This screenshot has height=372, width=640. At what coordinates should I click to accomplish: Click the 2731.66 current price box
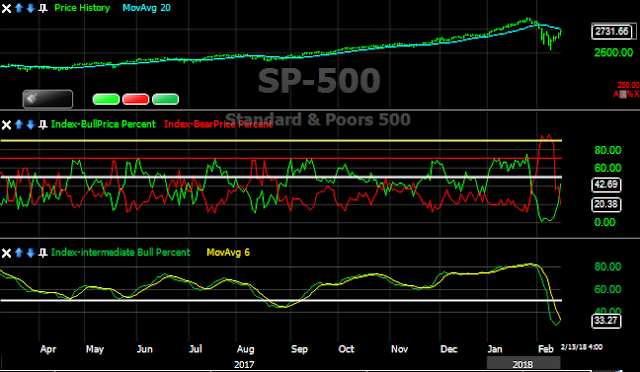(613, 31)
